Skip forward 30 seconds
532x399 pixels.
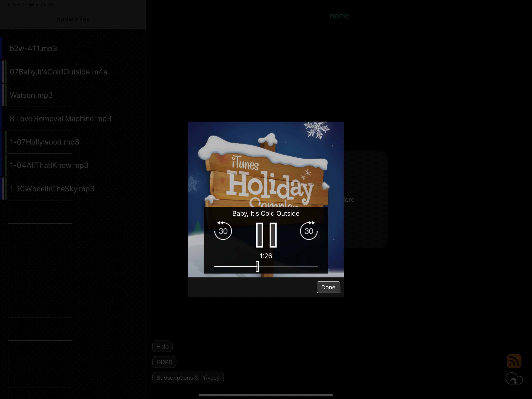click(x=309, y=230)
